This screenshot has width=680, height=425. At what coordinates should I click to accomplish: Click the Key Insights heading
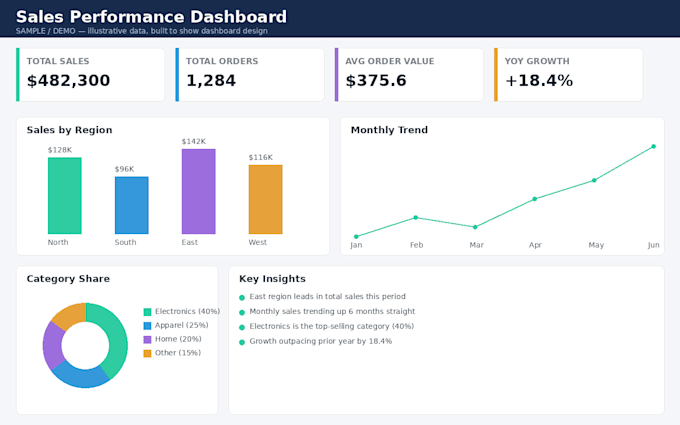(x=272, y=279)
